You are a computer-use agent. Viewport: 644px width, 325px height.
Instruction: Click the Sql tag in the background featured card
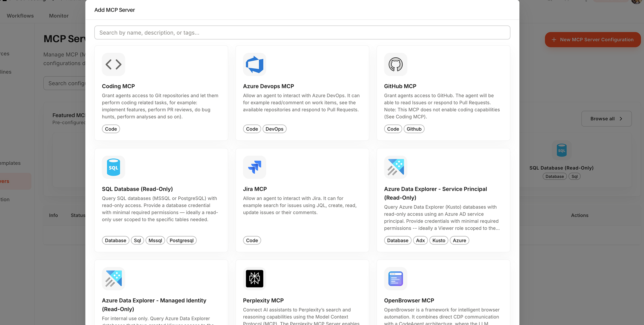coord(575,176)
